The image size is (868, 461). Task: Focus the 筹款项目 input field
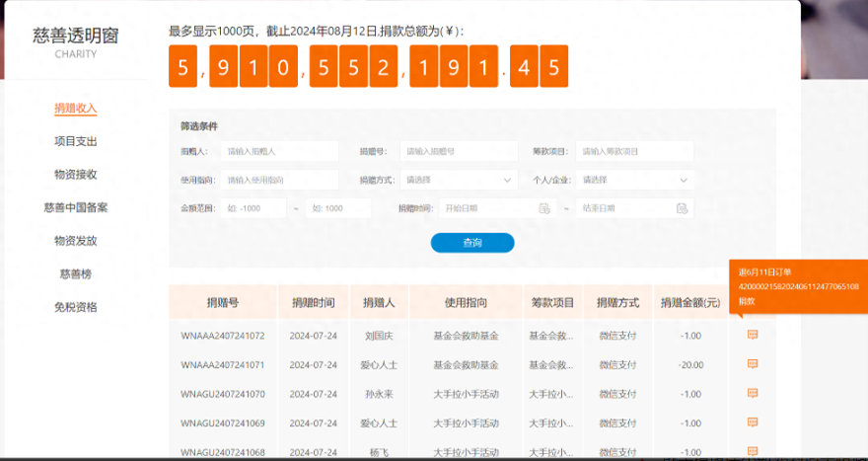pos(634,151)
